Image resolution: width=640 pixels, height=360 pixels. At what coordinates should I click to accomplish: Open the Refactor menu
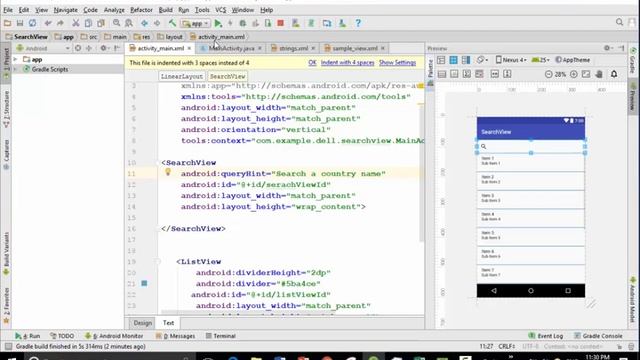pos(141,10)
